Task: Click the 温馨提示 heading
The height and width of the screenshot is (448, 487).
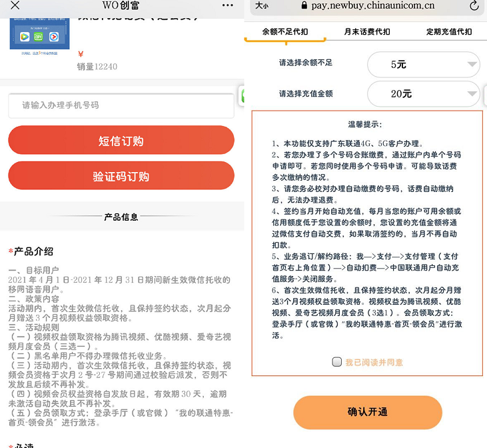Action: pos(364,125)
